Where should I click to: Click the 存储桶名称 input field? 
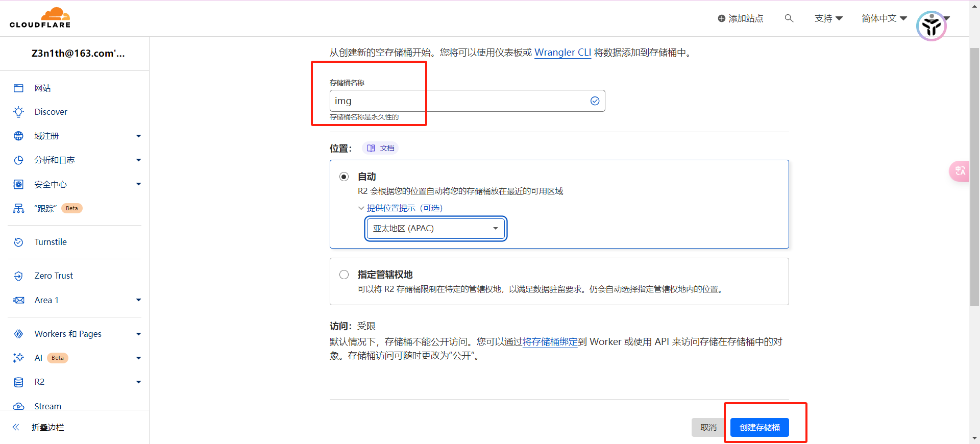point(459,101)
